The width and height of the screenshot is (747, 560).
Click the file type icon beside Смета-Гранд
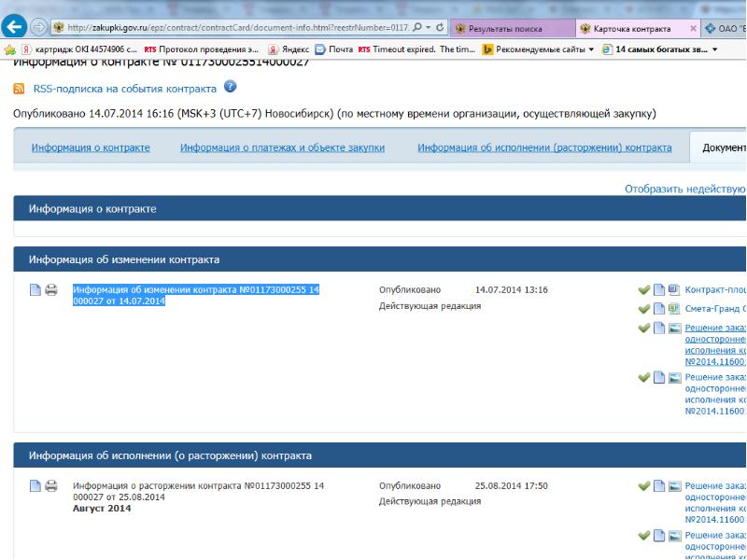click(673, 308)
